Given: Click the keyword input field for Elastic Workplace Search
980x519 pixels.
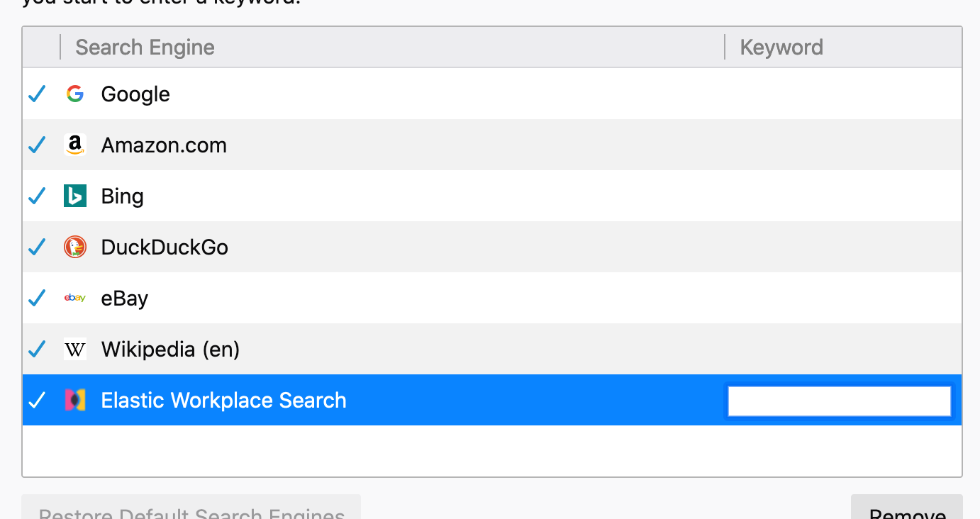Looking at the screenshot, I should coord(838,400).
